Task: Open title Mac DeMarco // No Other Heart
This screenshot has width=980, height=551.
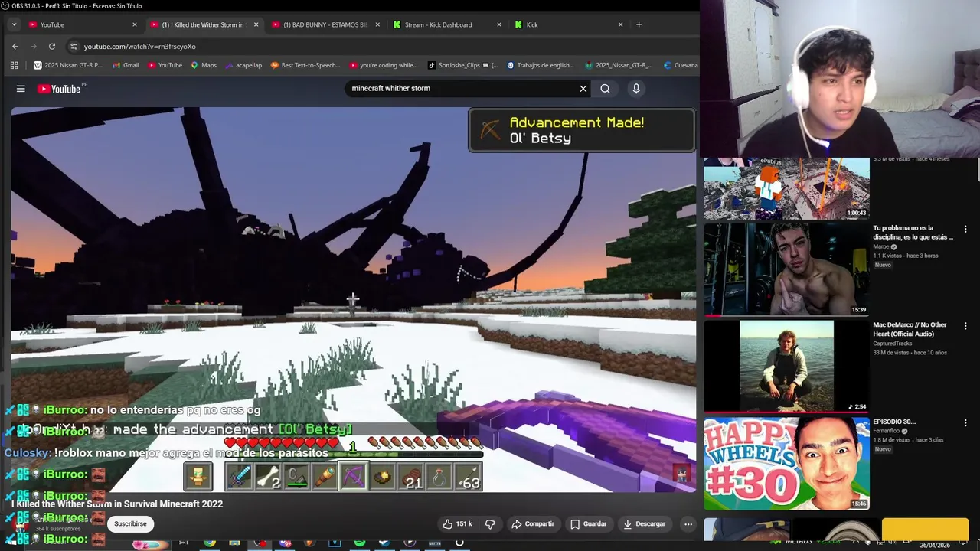Action: pos(910,329)
